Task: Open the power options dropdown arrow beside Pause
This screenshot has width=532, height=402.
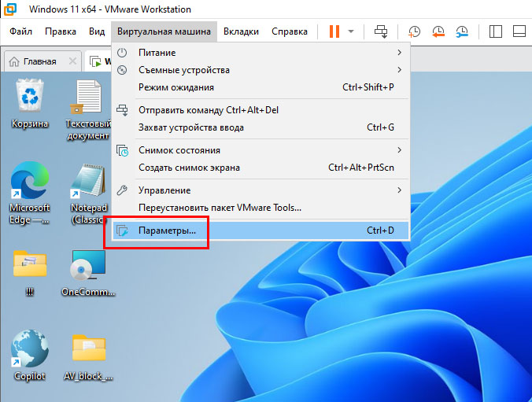Action: tap(351, 31)
